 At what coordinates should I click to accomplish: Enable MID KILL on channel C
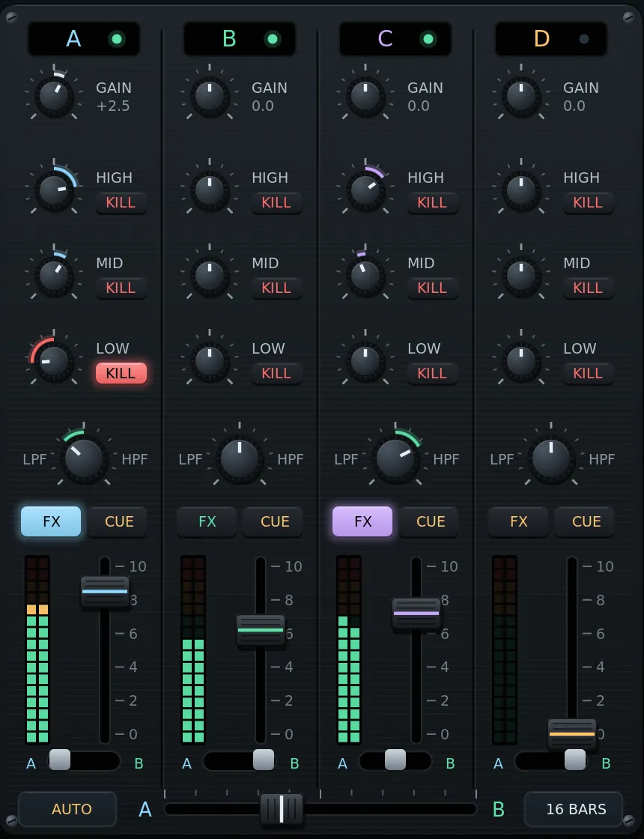click(432, 288)
